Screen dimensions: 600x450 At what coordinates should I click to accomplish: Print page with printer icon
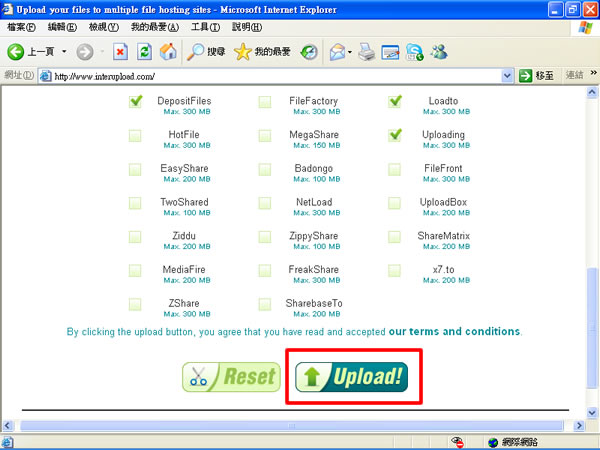pyautogui.click(x=366, y=52)
